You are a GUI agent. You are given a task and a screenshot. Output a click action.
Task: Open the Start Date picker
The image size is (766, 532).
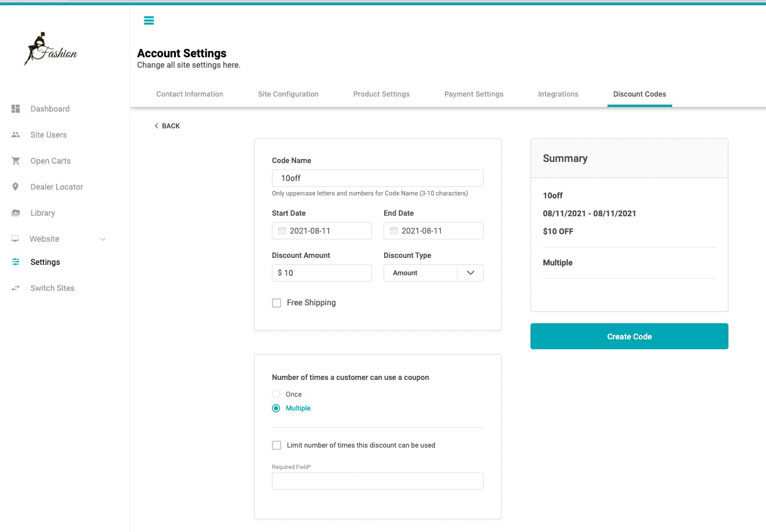point(322,231)
